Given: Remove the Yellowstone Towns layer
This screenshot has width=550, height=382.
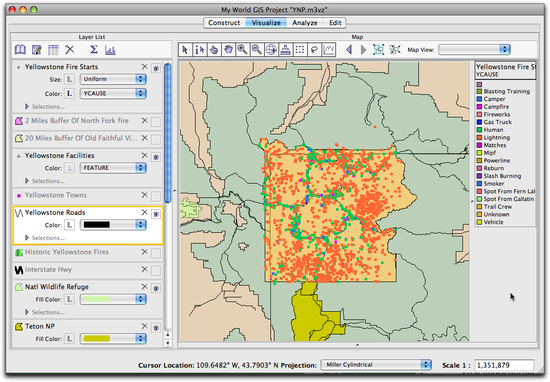Looking at the screenshot, I should (x=144, y=195).
